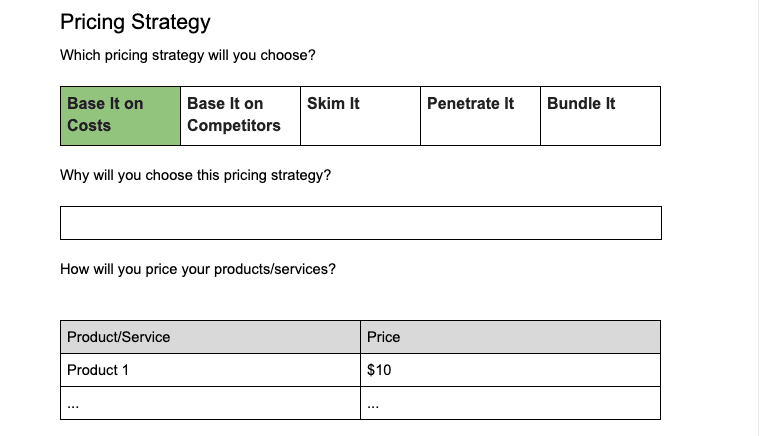This screenshot has height=436, width=759.
Task: Edit the "$10" price cell
Action: (x=510, y=370)
